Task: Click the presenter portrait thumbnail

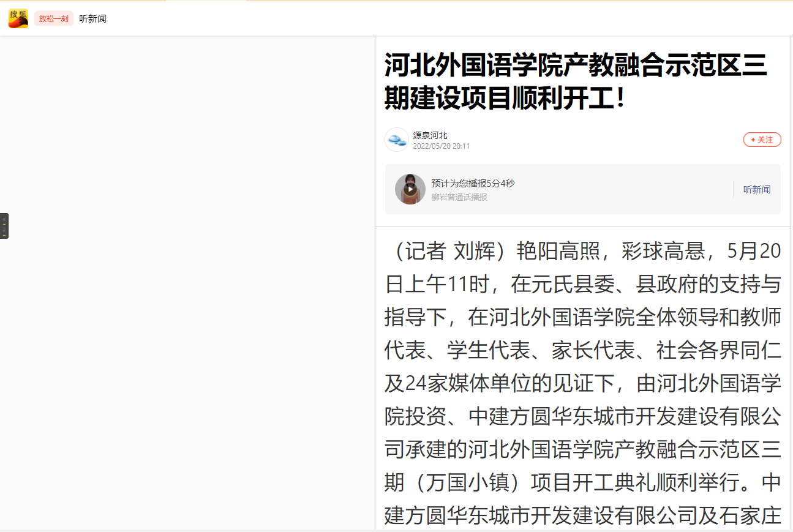Action: [x=410, y=189]
